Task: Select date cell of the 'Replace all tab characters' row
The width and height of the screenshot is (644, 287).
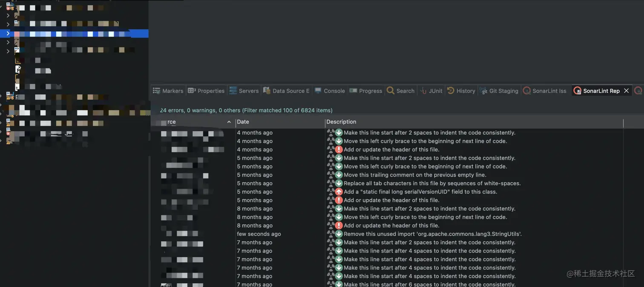Action: pos(255,183)
